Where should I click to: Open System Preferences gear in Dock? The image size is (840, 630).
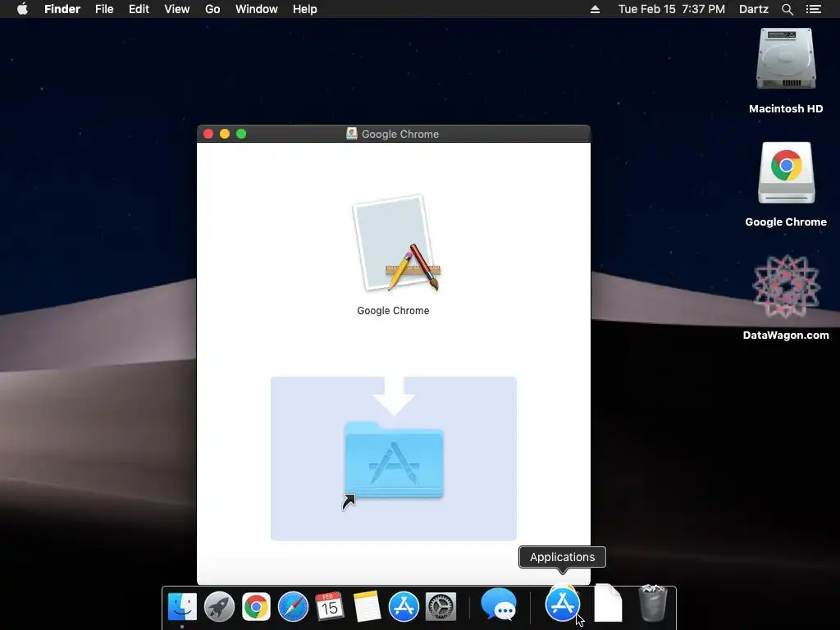click(x=441, y=607)
